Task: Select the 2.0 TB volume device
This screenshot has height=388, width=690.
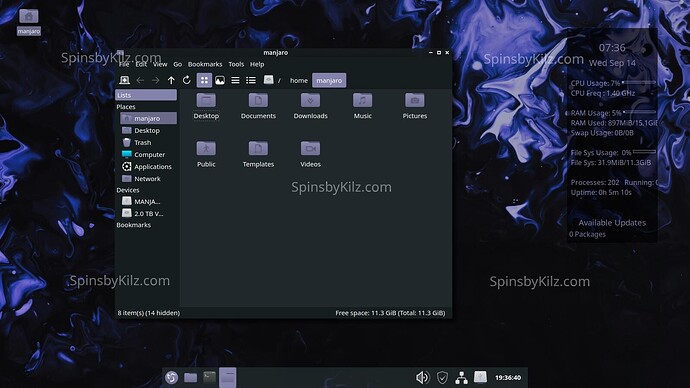Action: point(148,214)
